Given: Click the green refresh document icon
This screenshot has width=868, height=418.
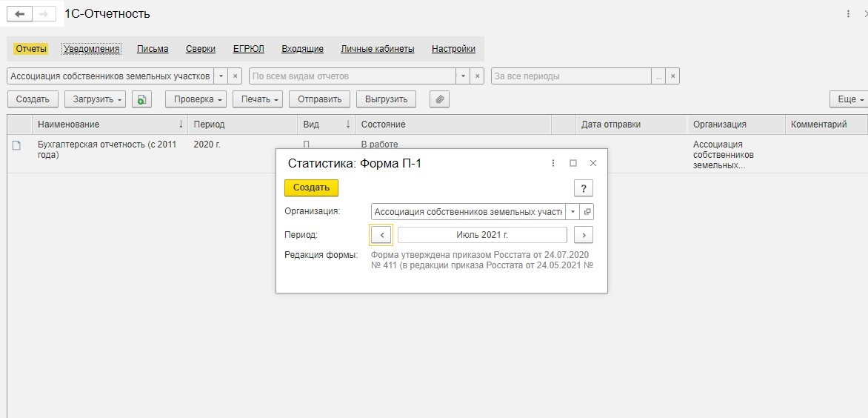Looking at the screenshot, I should point(141,99).
